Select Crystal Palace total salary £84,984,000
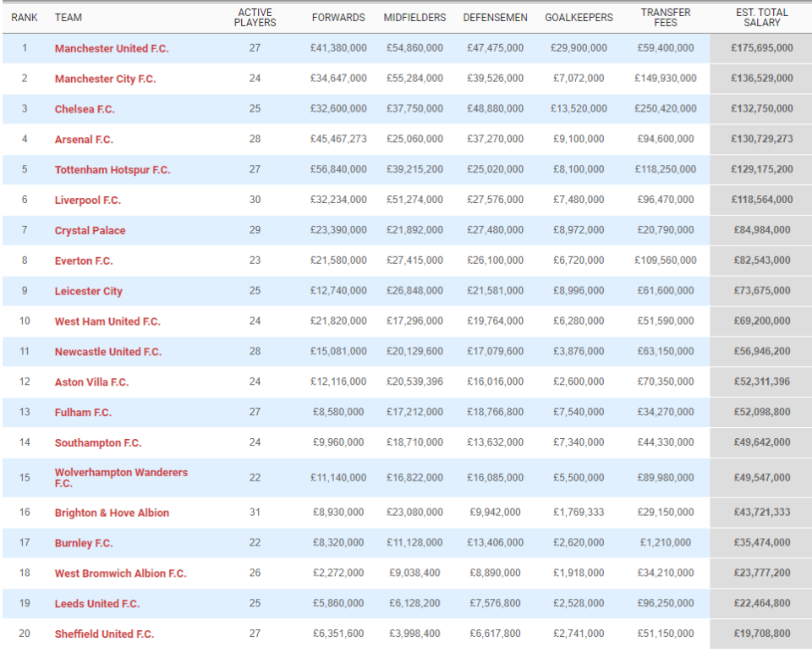Image resolution: width=812 pixels, height=653 pixels. (x=762, y=230)
